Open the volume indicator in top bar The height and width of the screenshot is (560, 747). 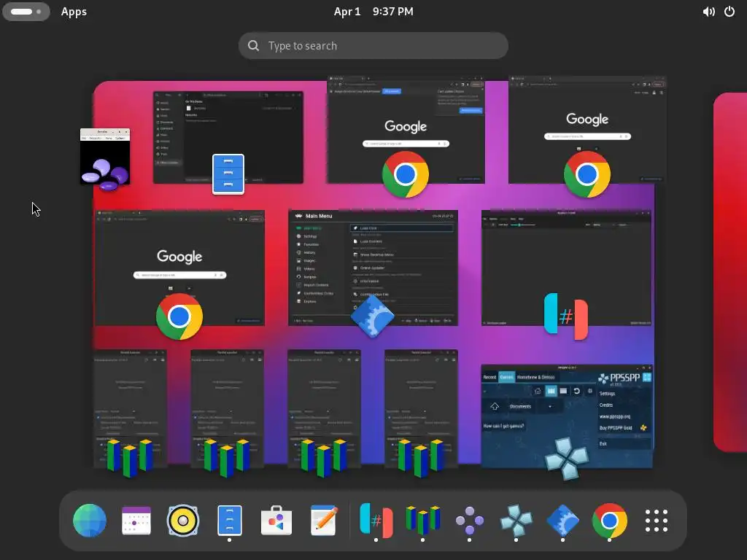click(708, 12)
